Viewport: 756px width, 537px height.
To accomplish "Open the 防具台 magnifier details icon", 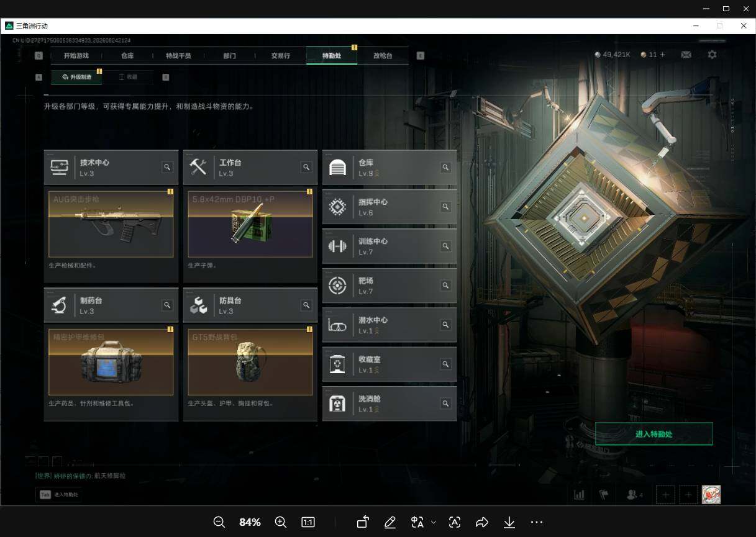I will [306, 305].
